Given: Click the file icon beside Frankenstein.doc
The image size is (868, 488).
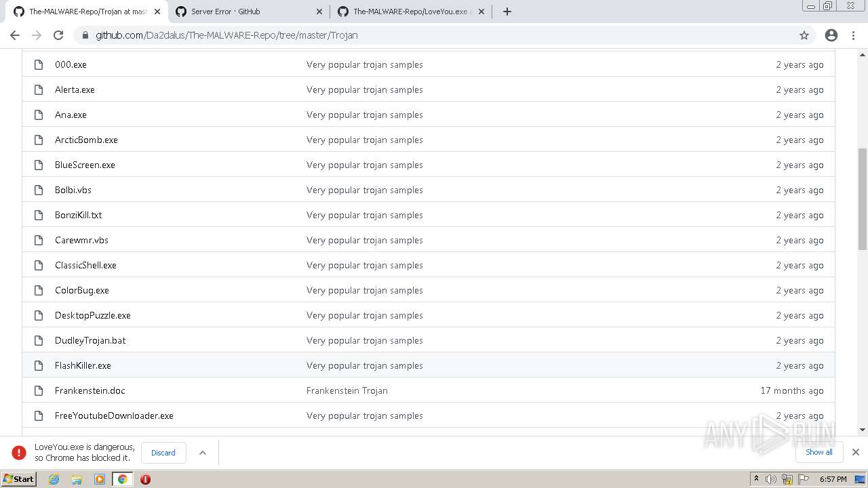Looking at the screenshot, I should coord(39,390).
